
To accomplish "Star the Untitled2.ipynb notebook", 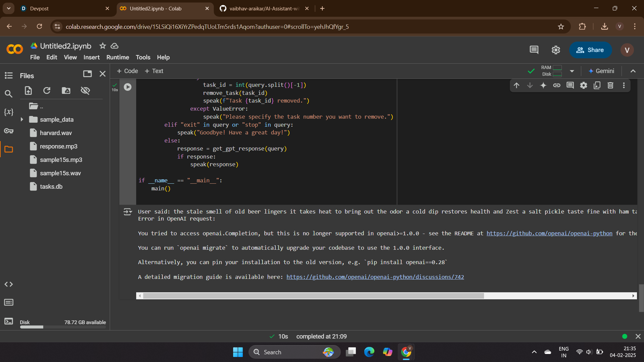I will click(103, 46).
